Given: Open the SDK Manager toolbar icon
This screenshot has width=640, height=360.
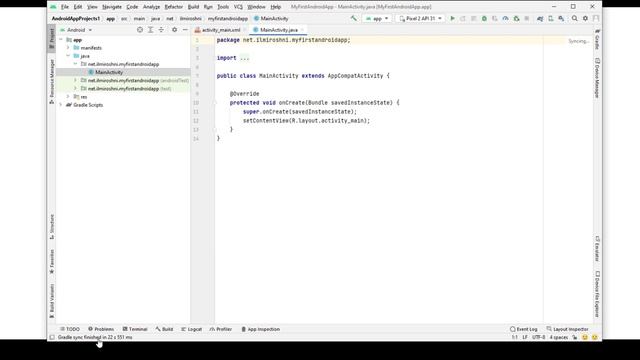Looking at the screenshot, I should (x=562, y=18).
